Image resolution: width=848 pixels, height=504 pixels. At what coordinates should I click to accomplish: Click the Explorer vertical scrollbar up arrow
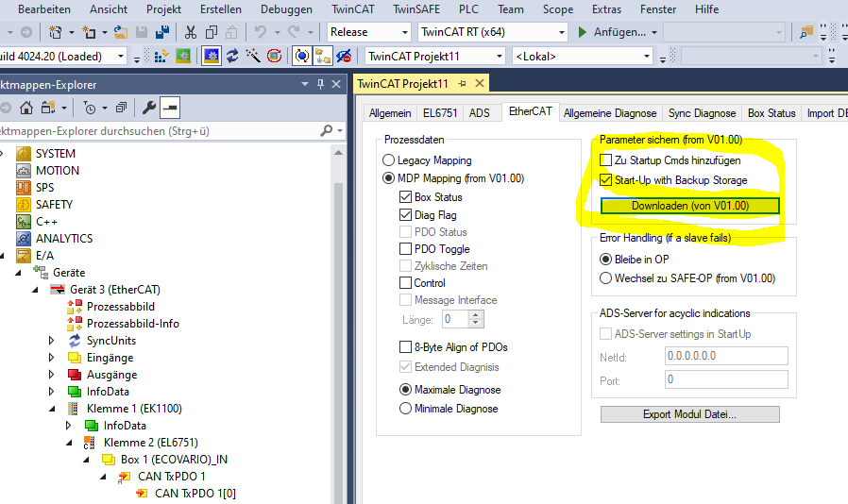pos(339,153)
